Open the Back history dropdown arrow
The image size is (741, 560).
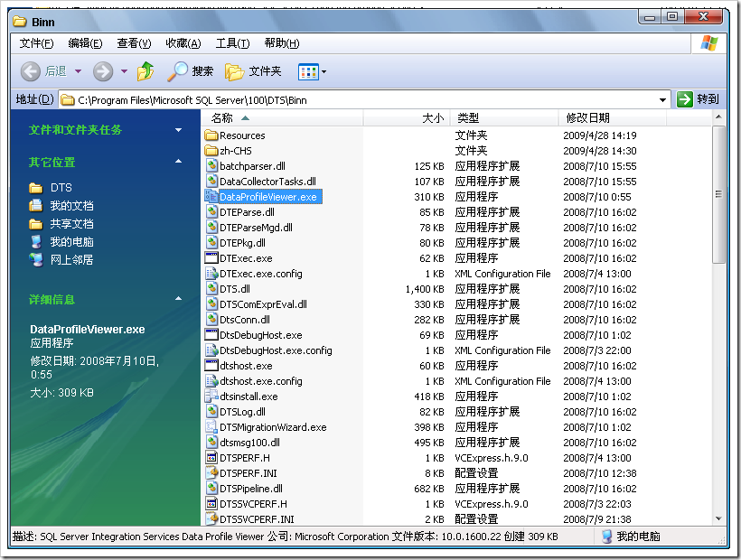click(x=79, y=71)
